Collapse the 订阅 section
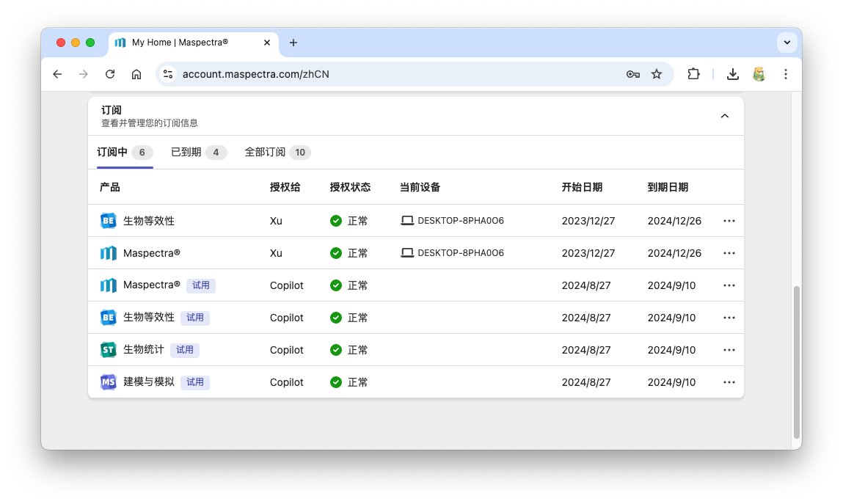This screenshot has height=504, width=843. (x=725, y=116)
